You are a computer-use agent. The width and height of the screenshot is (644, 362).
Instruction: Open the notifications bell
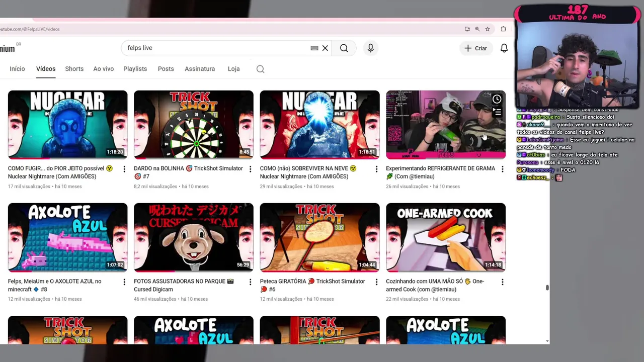pyautogui.click(x=504, y=48)
